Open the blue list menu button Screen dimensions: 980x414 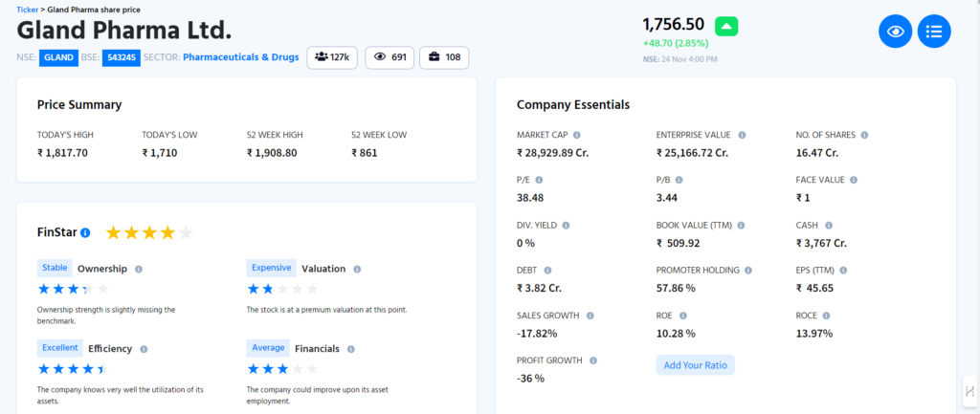934,32
